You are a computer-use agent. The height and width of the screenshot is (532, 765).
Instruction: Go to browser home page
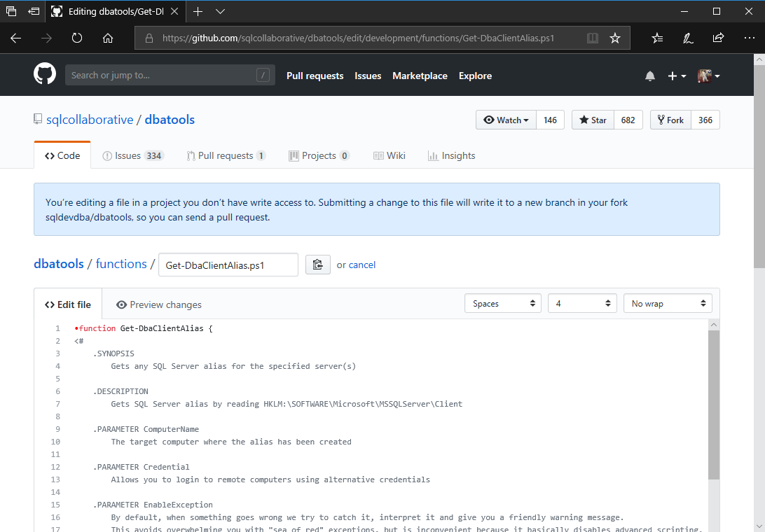click(108, 38)
